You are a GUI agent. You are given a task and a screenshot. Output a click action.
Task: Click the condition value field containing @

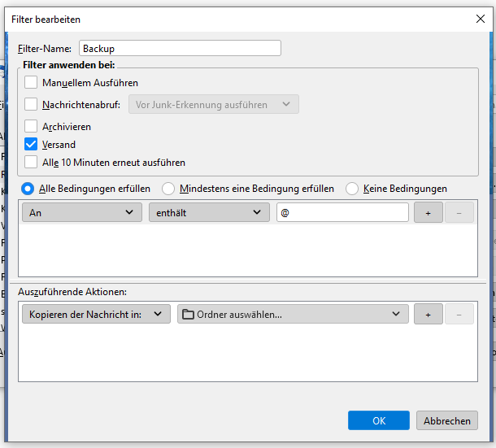point(342,212)
